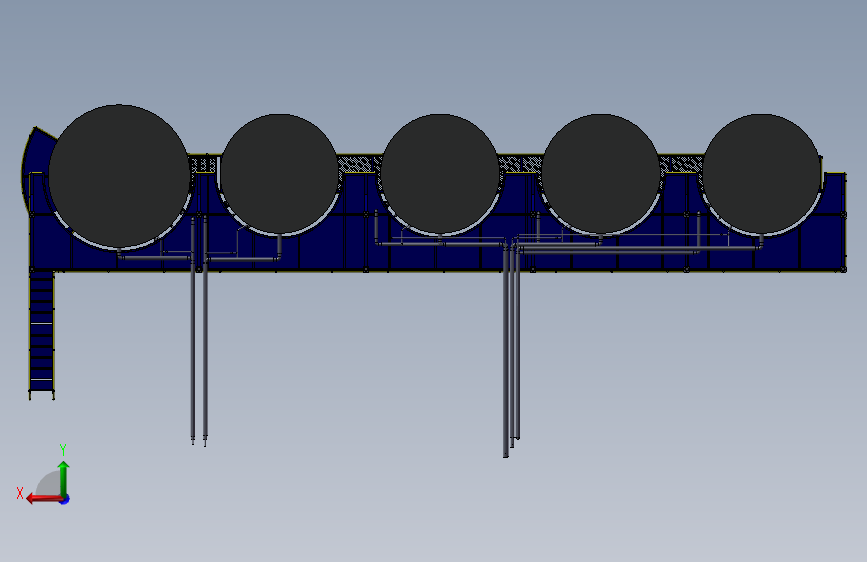This screenshot has height=562, width=867.
Task: Click the blue Z axis dot on triad
Action: pyautogui.click(x=65, y=499)
